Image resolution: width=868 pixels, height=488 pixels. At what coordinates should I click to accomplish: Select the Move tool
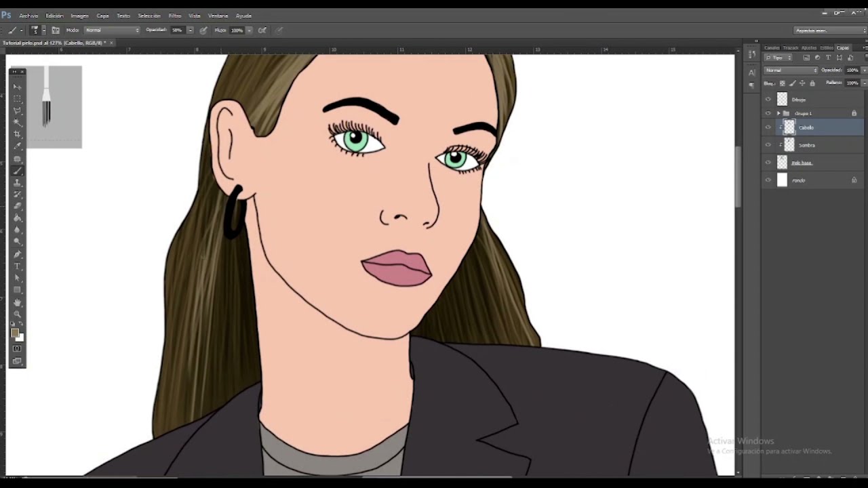coord(18,87)
